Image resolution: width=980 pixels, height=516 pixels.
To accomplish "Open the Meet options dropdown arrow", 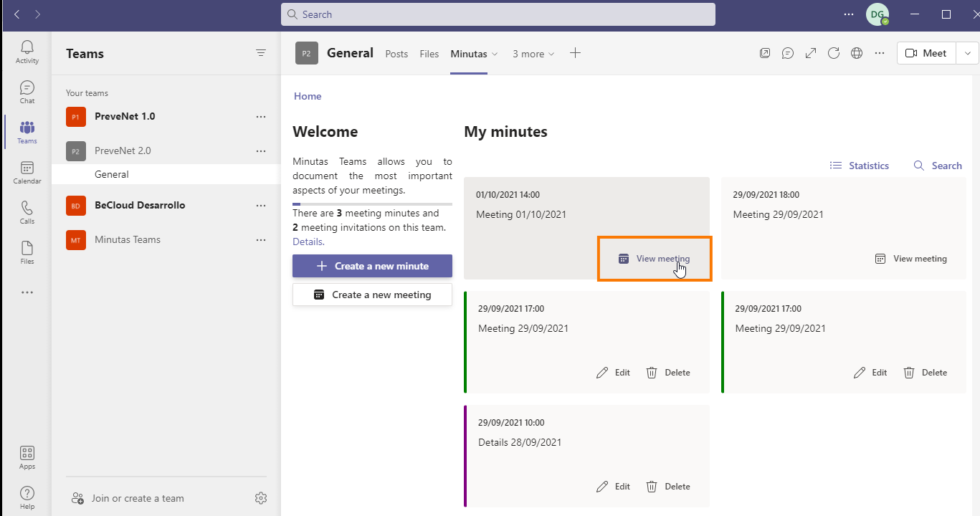I will (x=968, y=53).
